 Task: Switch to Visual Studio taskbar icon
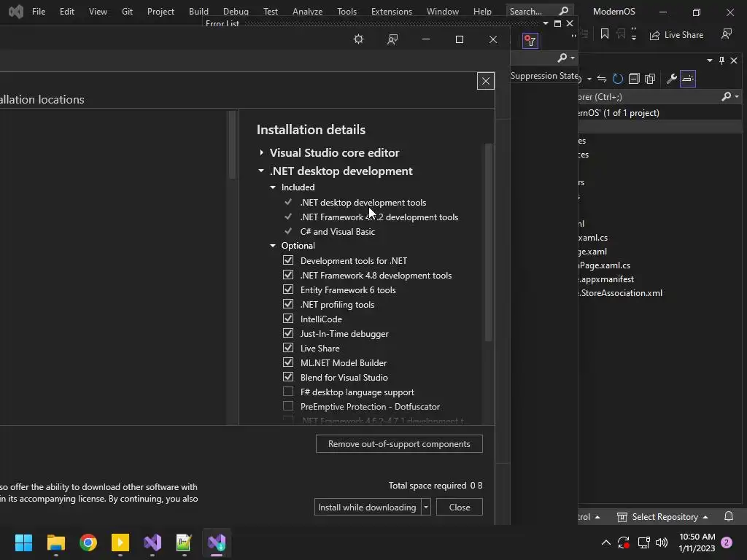click(x=152, y=542)
